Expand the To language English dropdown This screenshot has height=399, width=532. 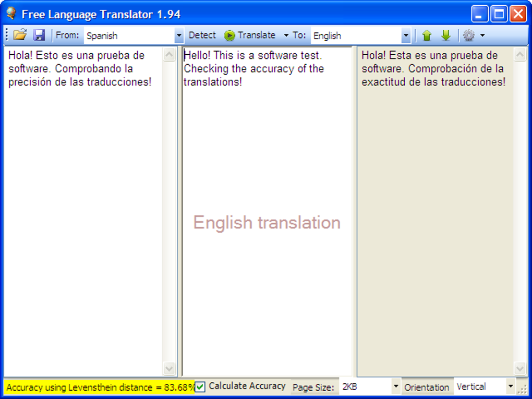[x=406, y=35]
